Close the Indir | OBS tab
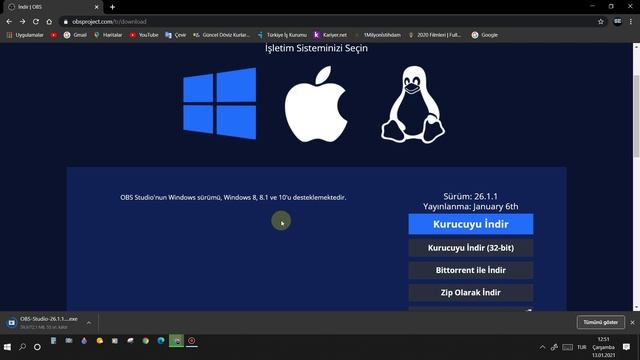This screenshot has height=360, width=640. click(96, 7)
